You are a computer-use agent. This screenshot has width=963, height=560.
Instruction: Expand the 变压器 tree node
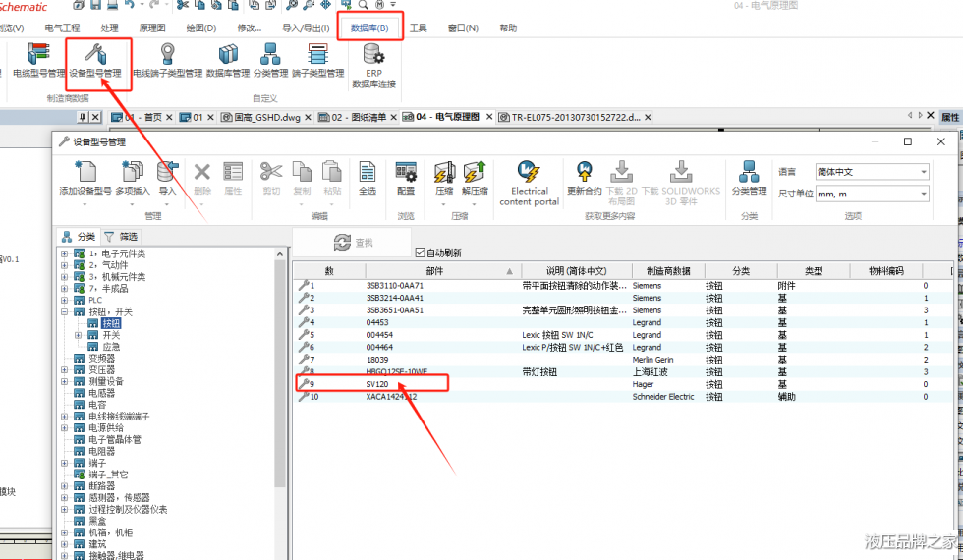pyautogui.click(x=65, y=370)
